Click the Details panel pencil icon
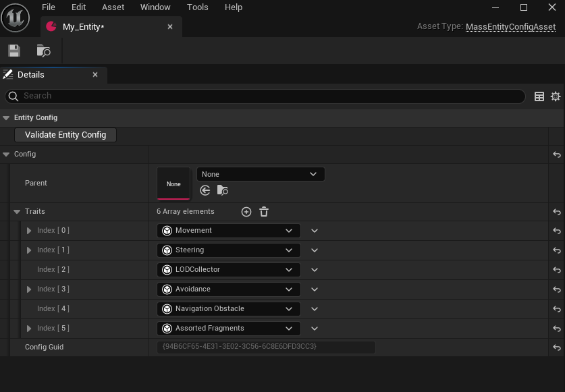This screenshot has width=565, height=392. [8, 75]
